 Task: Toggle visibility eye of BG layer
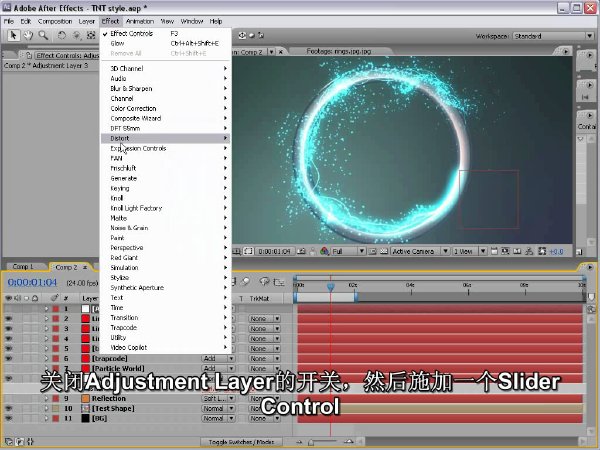pyautogui.click(x=8, y=418)
